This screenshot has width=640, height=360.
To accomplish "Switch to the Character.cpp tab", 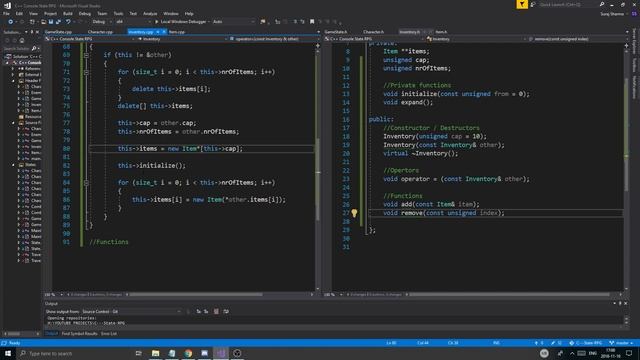I will coord(100,32).
